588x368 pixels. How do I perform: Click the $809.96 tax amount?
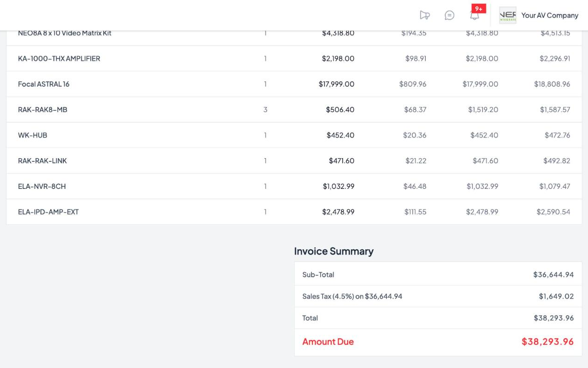[413, 84]
